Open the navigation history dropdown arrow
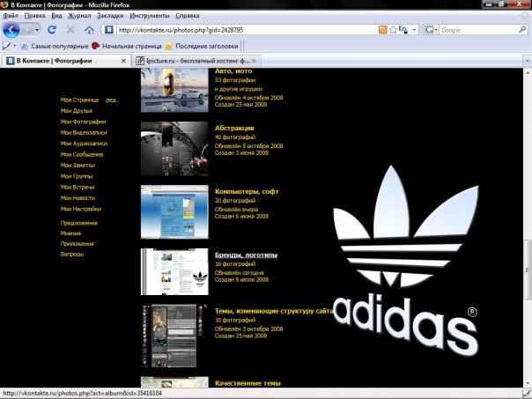This screenshot has width=532, height=399. 37,30
